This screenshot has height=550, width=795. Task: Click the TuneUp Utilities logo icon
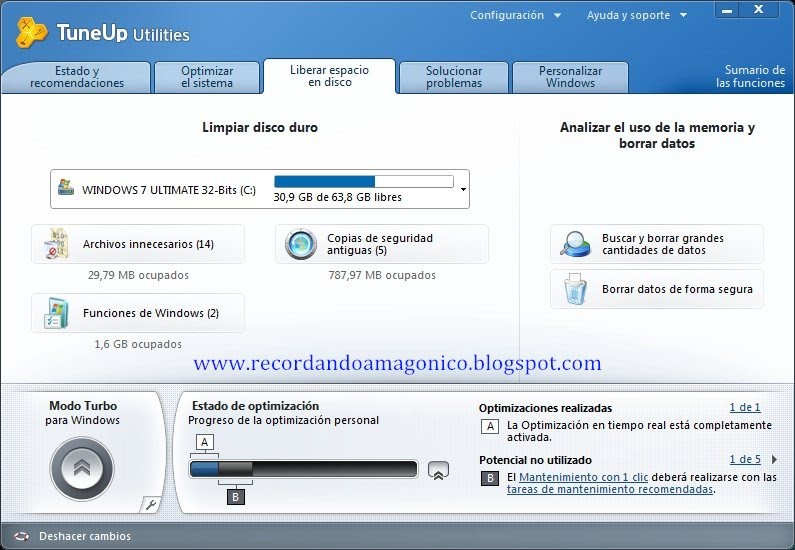pos(31,32)
